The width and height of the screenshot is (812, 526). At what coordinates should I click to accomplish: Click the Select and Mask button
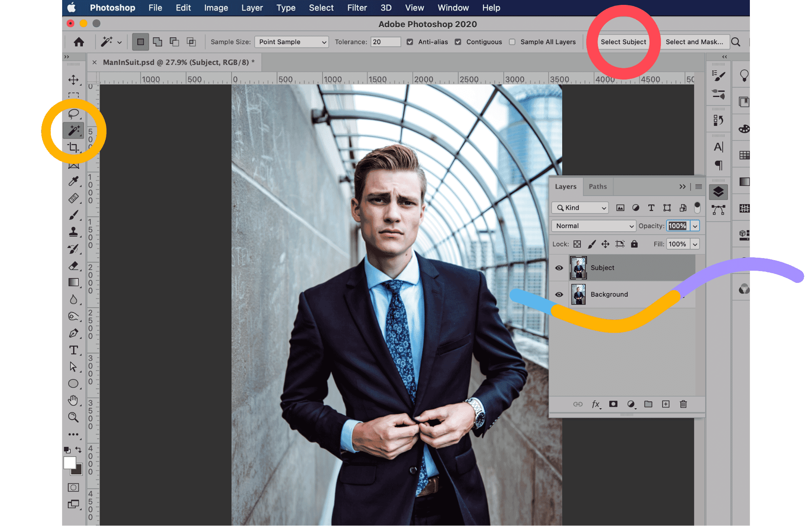[x=694, y=42]
